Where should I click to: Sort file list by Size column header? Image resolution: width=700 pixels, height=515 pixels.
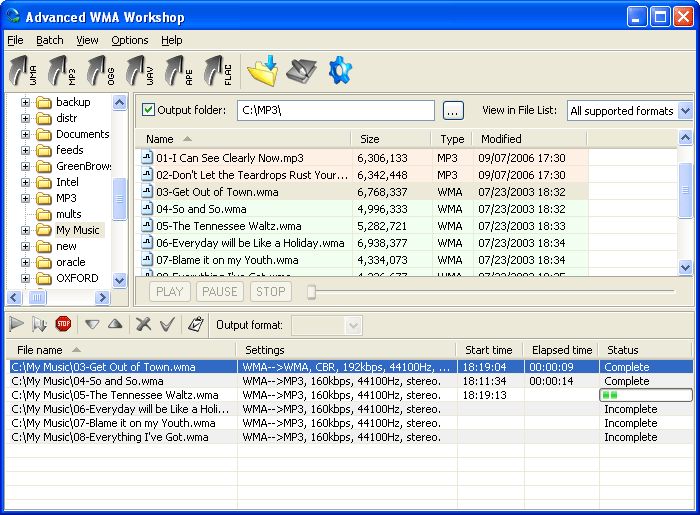point(391,139)
